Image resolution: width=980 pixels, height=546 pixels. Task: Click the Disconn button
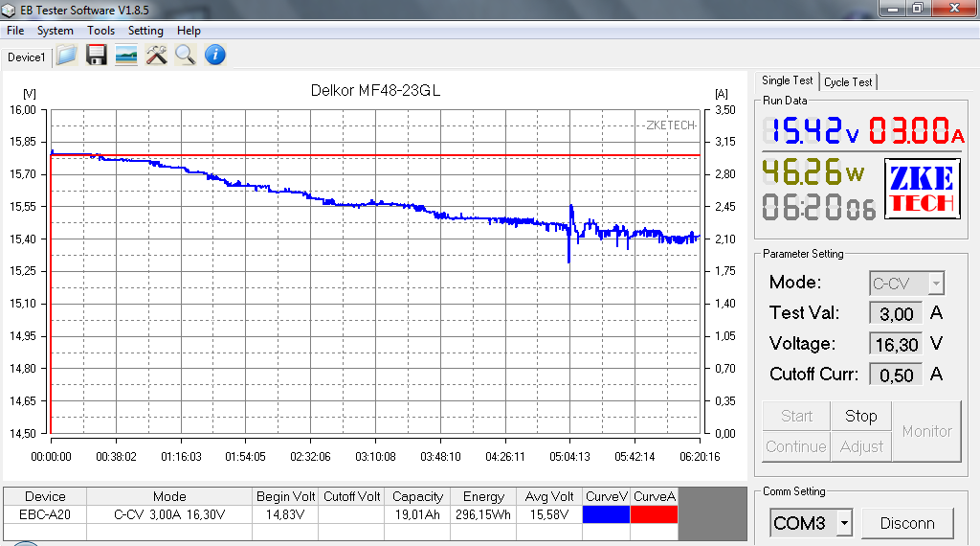[x=907, y=524]
